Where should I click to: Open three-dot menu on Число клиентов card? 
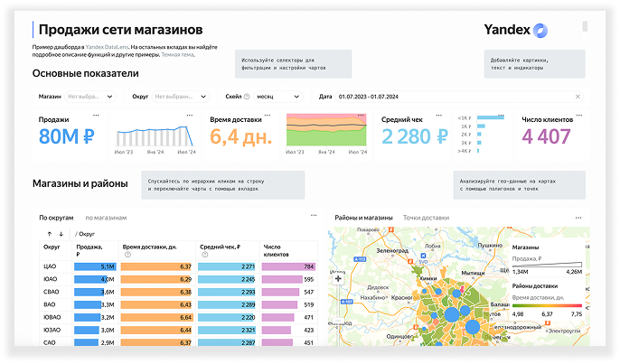[578, 116]
